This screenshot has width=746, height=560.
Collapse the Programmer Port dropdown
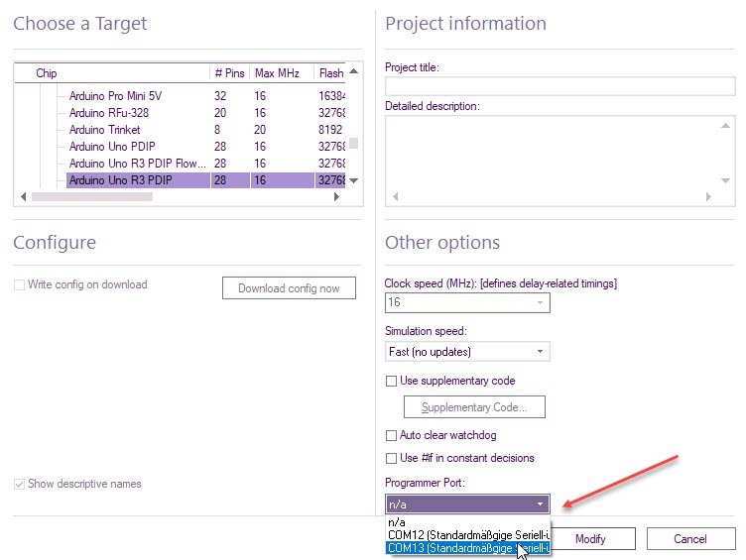pyautogui.click(x=467, y=504)
